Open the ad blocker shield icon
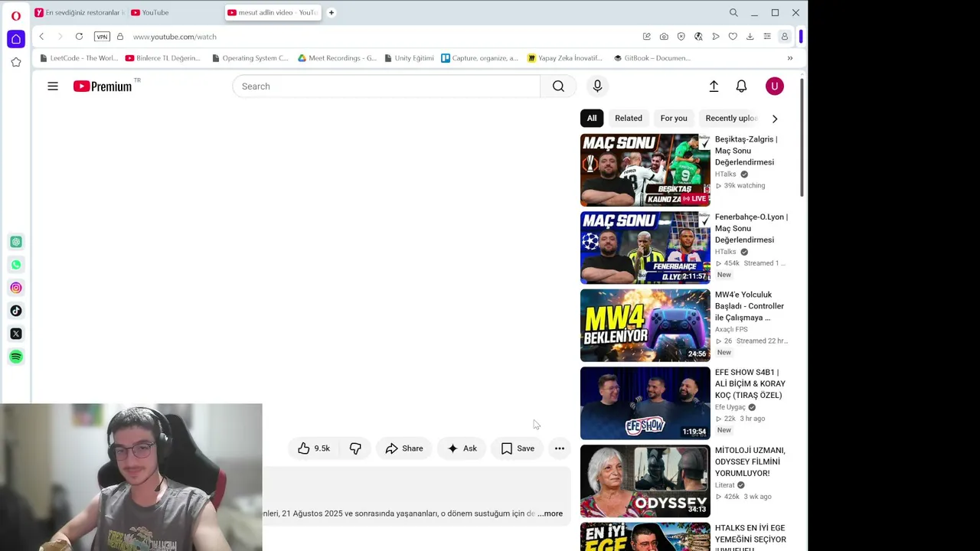The width and height of the screenshot is (980, 551). (681, 37)
